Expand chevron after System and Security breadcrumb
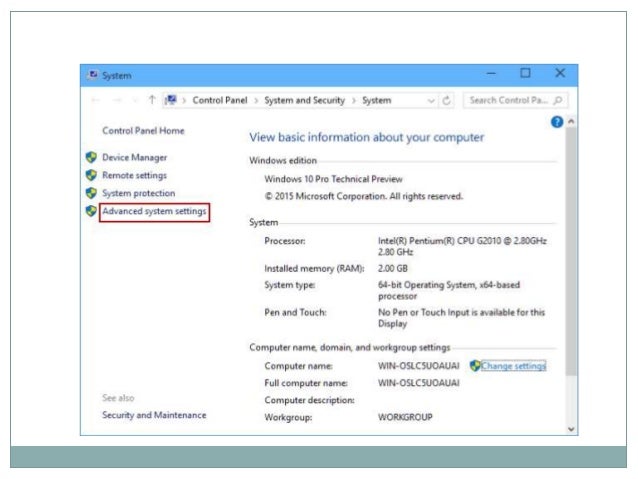The width and height of the screenshot is (638, 479). pyautogui.click(x=354, y=101)
